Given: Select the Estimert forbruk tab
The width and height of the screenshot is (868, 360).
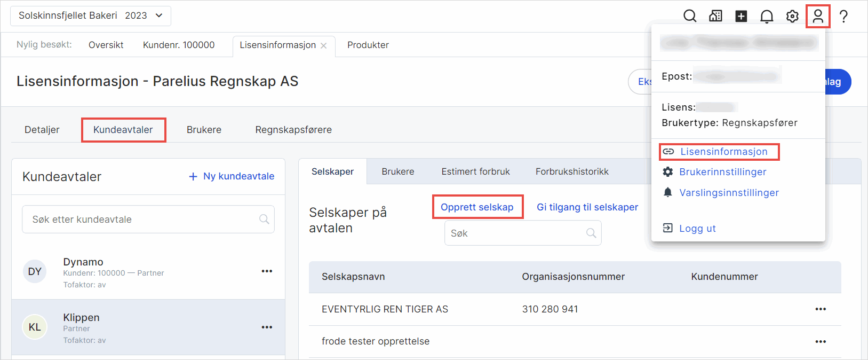Looking at the screenshot, I should pyautogui.click(x=475, y=171).
